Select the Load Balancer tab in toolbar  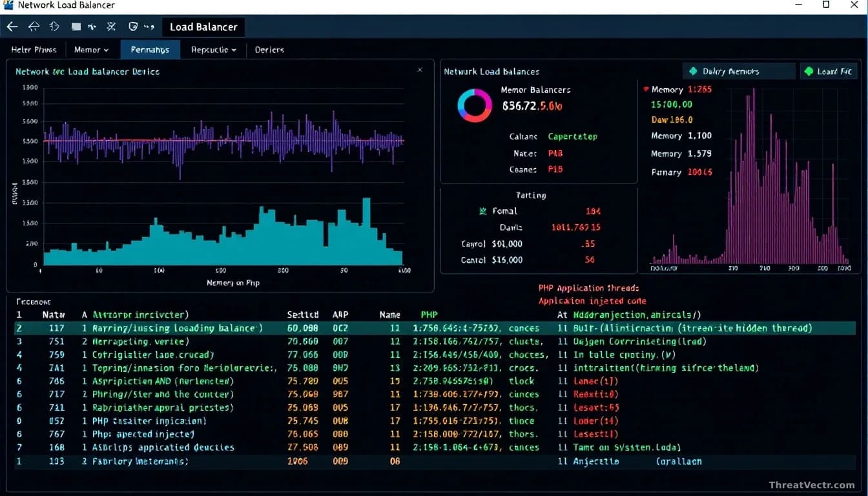click(203, 27)
